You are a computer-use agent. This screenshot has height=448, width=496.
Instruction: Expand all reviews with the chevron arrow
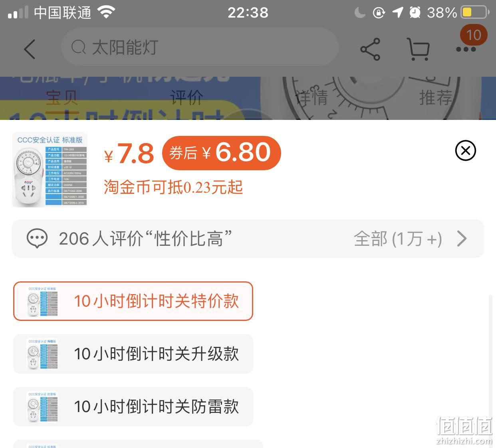coord(462,239)
